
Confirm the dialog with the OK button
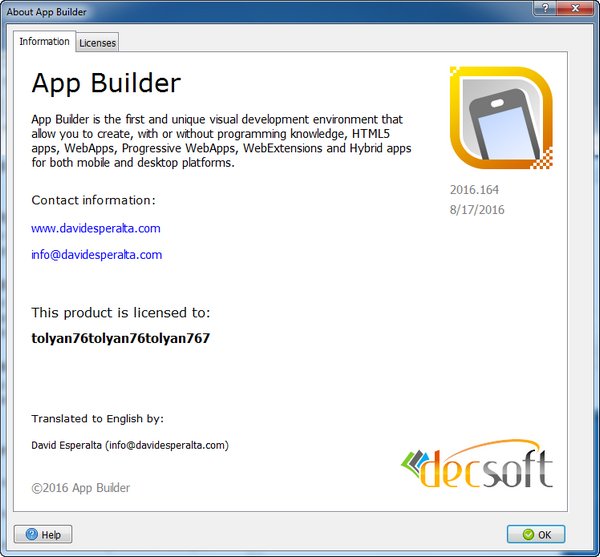coord(536,534)
